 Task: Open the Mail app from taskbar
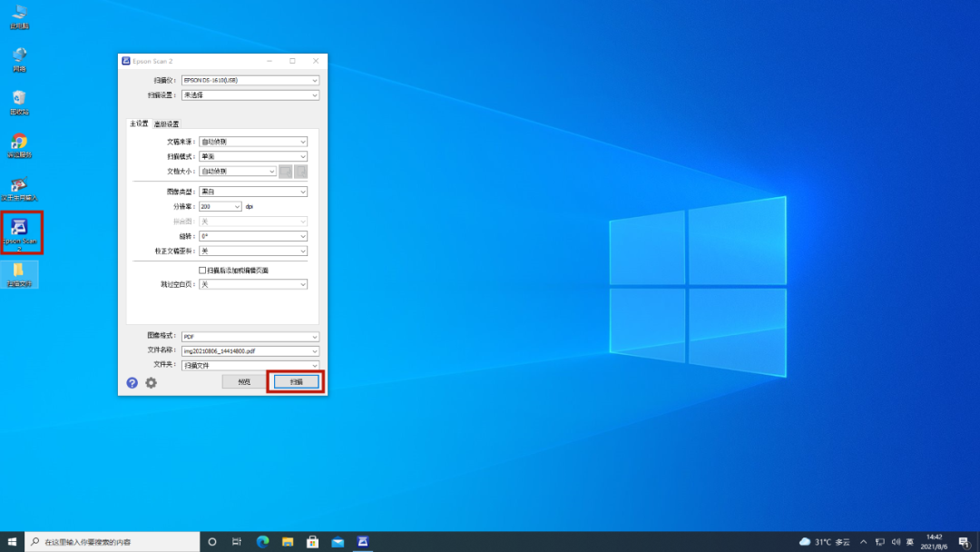point(338,541)
